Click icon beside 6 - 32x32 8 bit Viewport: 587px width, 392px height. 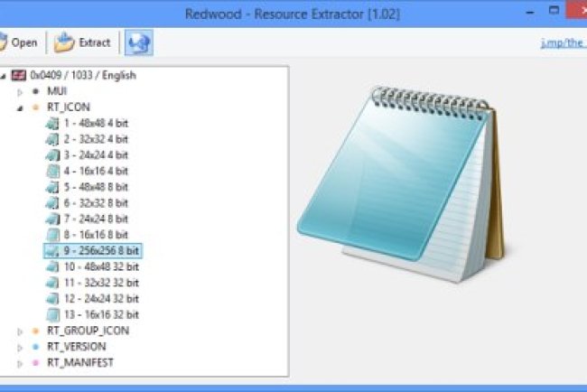click(52, 203)
